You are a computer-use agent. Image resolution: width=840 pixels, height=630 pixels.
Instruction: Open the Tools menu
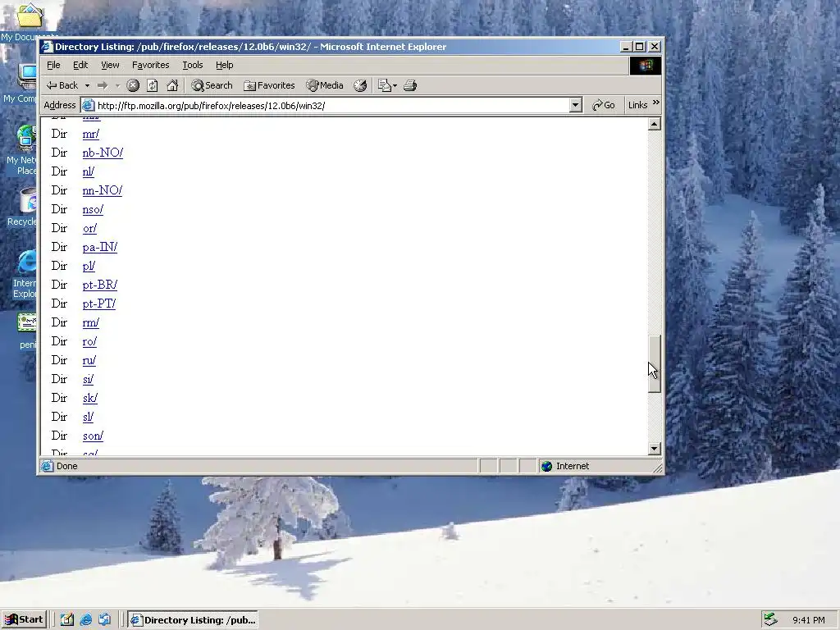(192, 65)
